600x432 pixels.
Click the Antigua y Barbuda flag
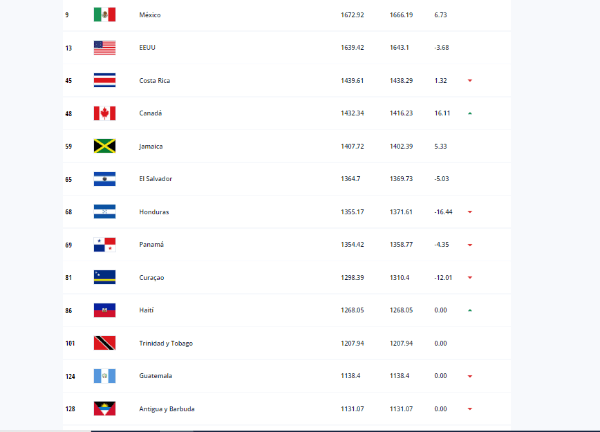104,409
